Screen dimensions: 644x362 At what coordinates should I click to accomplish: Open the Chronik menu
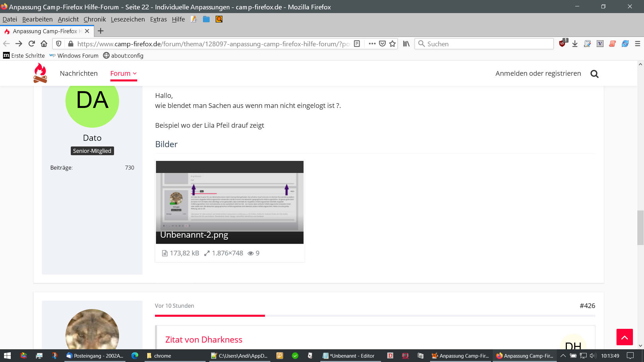click(x=95, y=19)
